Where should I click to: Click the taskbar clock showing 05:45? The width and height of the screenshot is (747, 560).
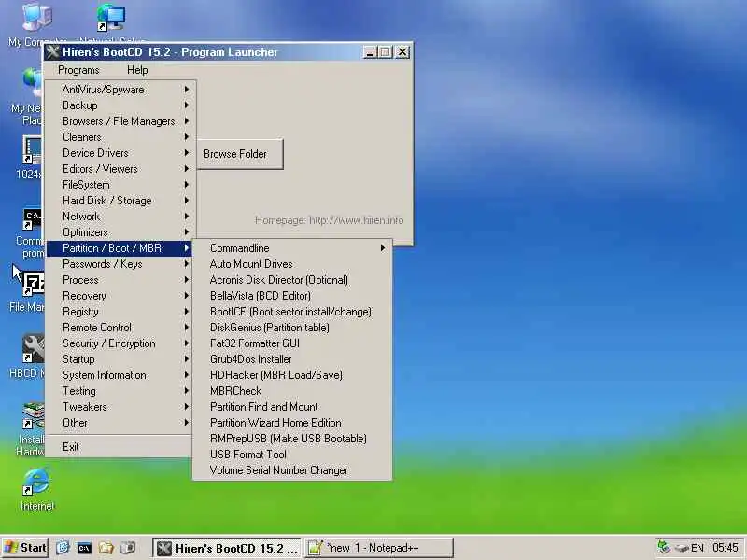pyautogui.click(x=726, y=548)
